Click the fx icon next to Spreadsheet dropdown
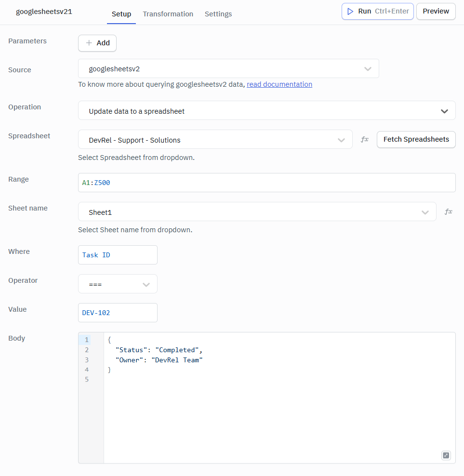The height and width of the screenshot is (476, 464). [x=365, y=140]
